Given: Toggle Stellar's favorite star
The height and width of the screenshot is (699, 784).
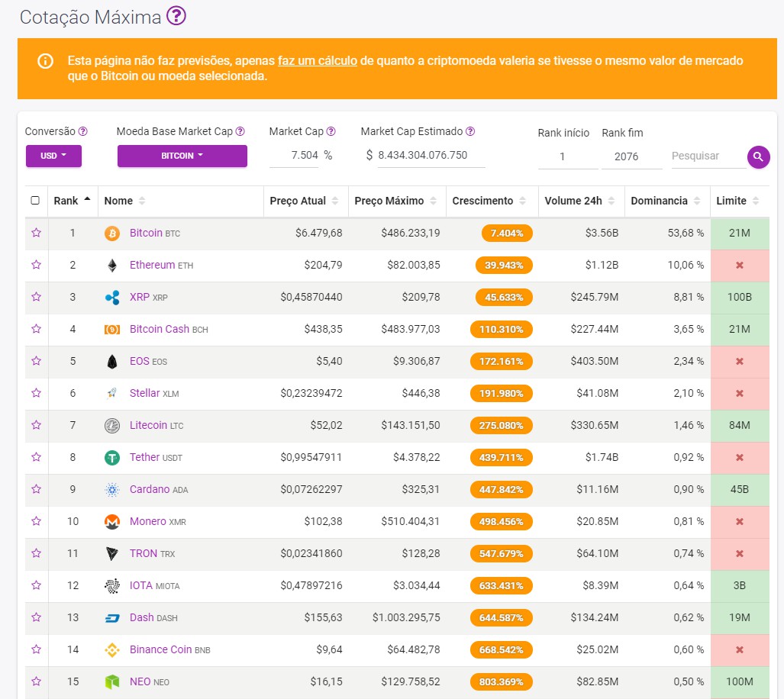Looking at the screenshot, I should pos(36,393).
